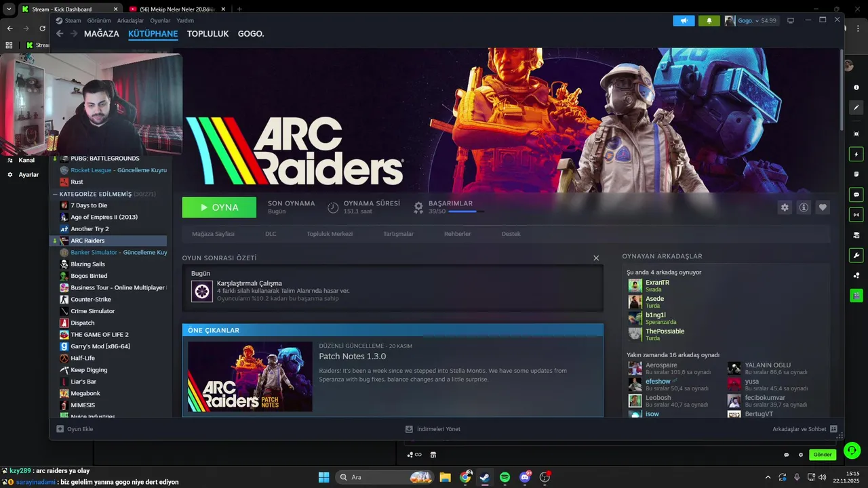Open the Oyunlar menu

point(160,20)
